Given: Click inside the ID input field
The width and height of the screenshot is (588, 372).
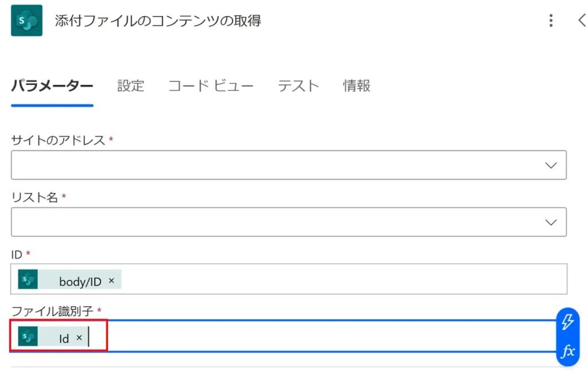Looking at the screenshot, I should point(345,279).
